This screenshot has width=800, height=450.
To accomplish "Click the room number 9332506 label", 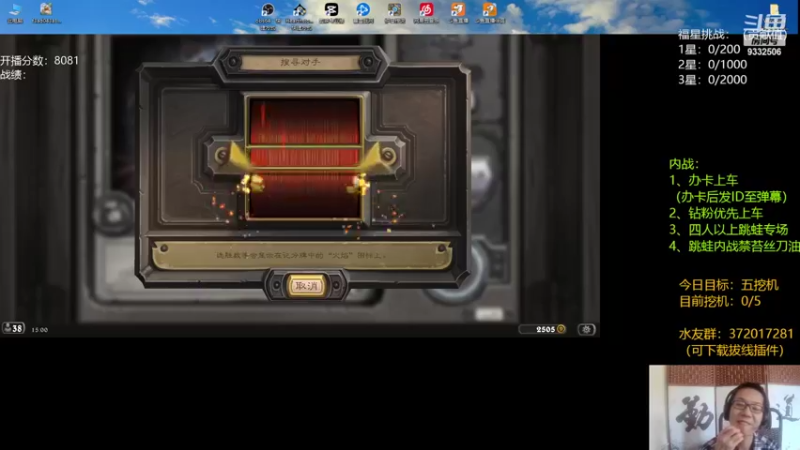I will coord(764,52).
